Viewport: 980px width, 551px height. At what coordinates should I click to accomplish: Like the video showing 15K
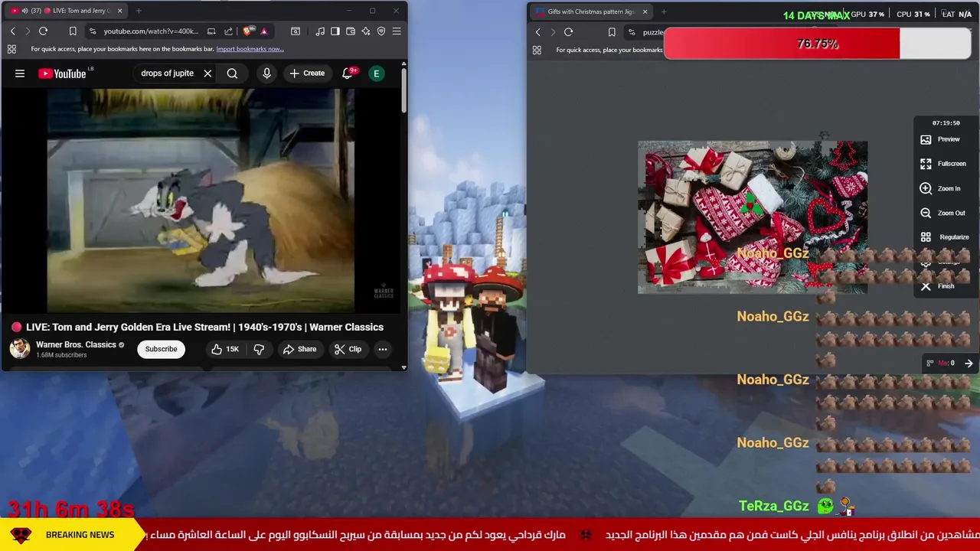point(225,349)
